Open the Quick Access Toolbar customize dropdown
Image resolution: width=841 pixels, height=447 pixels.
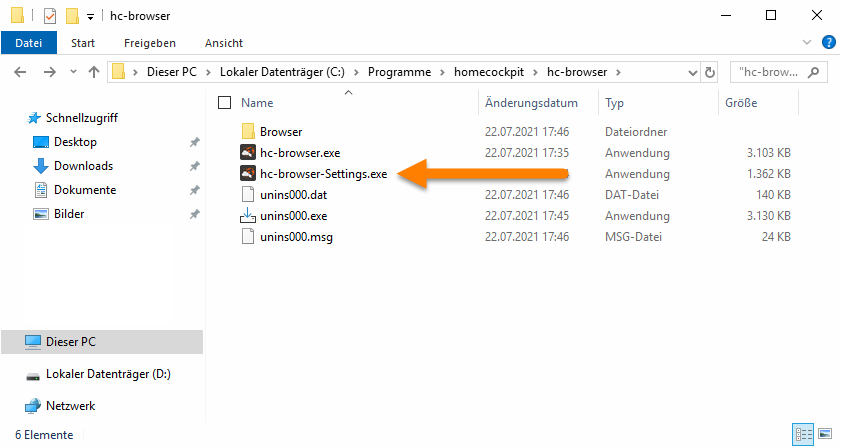pyautogui.click(x=91, y=16)
